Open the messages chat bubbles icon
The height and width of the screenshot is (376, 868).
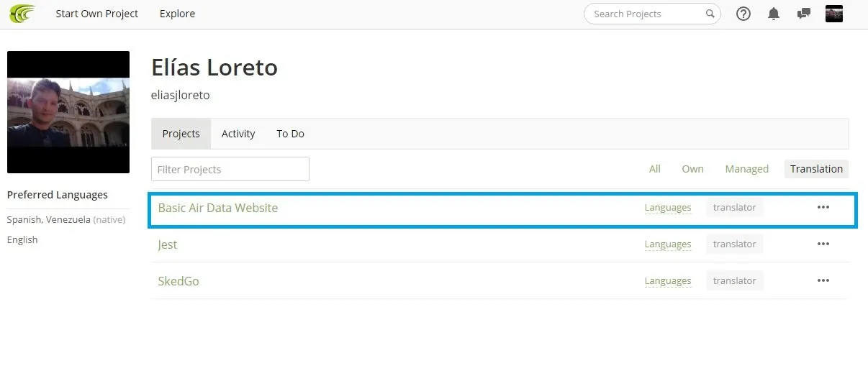pyautogui.click(x=804, y=14)
